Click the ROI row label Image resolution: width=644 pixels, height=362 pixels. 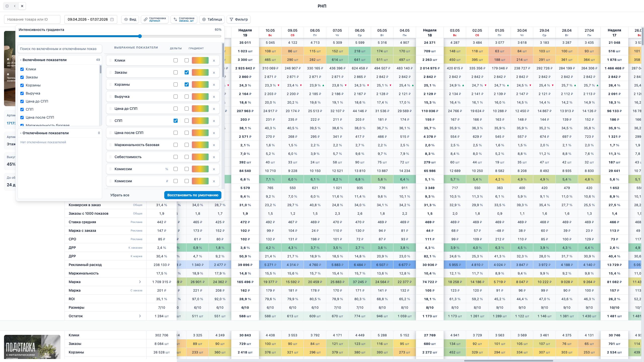click(72, 299)
